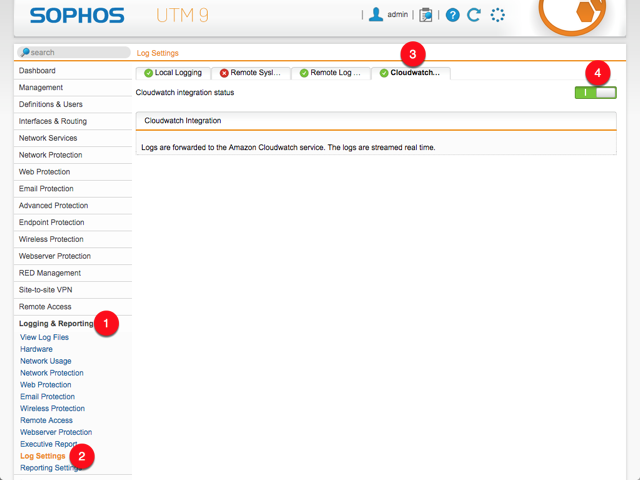Click the magnifier icon in search box
640x480 pixels.
[25, 52]
